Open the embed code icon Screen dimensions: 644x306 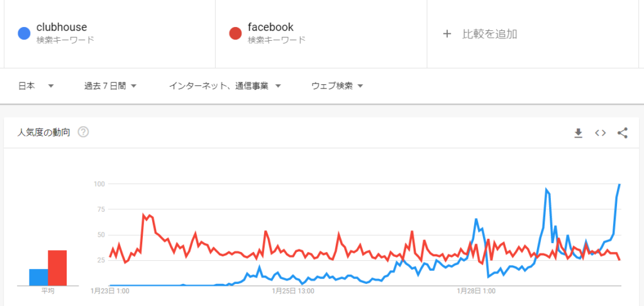pos(601,133)
